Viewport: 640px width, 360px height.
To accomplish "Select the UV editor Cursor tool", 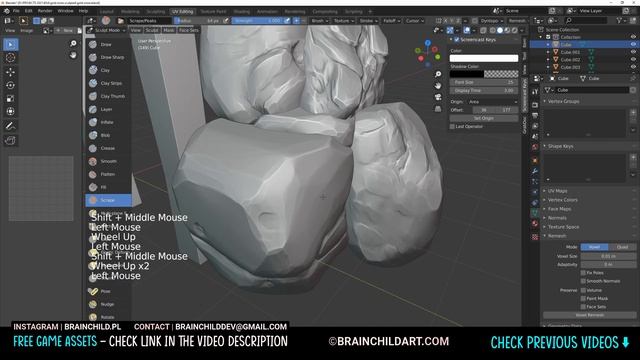I will click(x=11, y=58).
